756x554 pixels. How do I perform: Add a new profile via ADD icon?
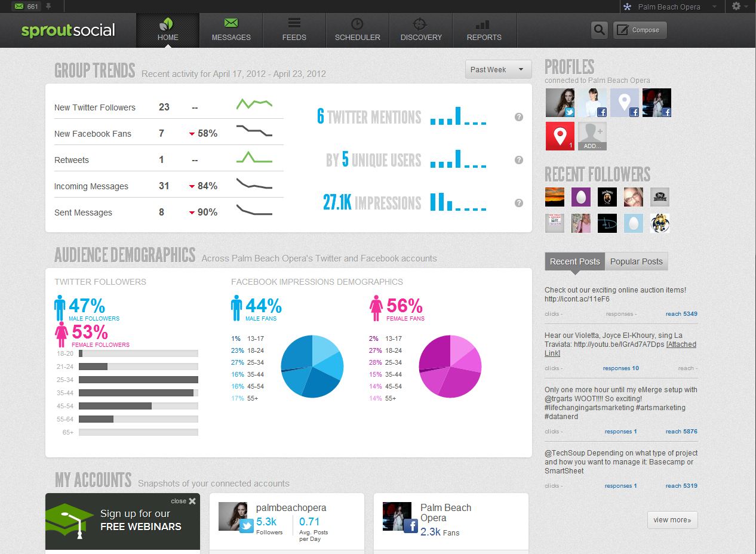point(592,136)
